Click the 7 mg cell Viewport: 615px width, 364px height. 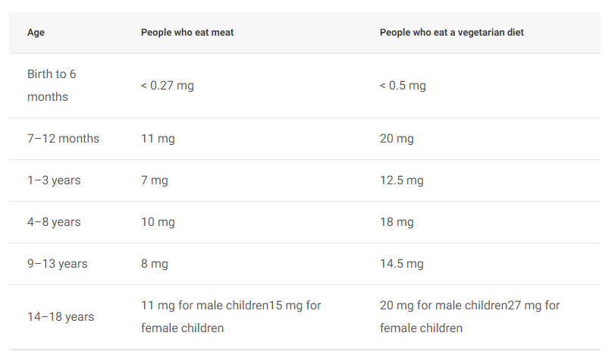pos(154,180)
